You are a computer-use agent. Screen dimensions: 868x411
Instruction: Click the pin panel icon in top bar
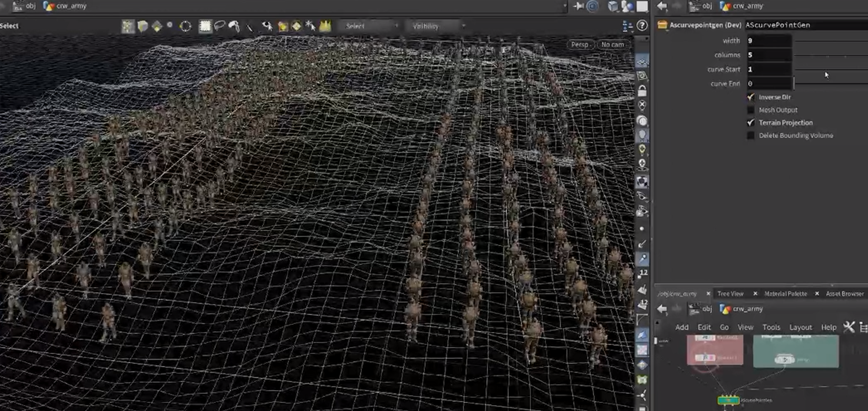coord(579,6)
